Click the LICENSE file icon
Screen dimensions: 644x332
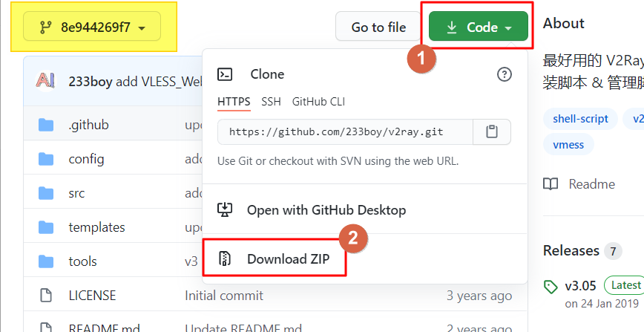coord(46,296)
